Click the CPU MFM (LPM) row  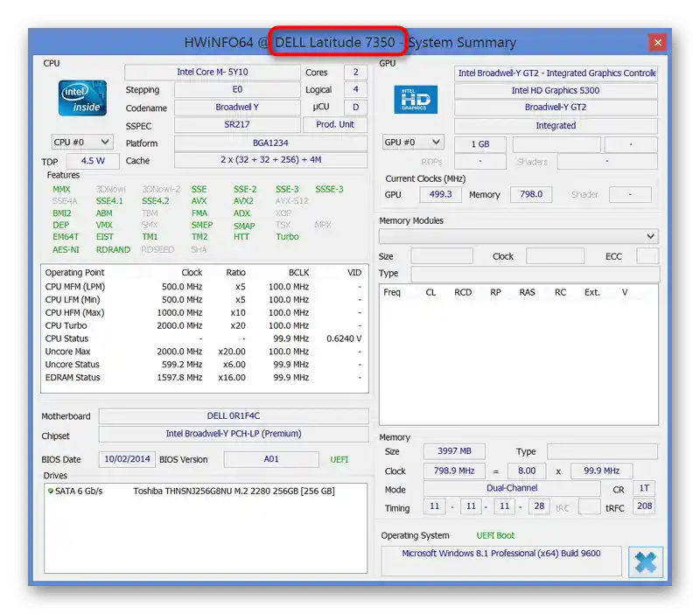(x=204, y=287)
